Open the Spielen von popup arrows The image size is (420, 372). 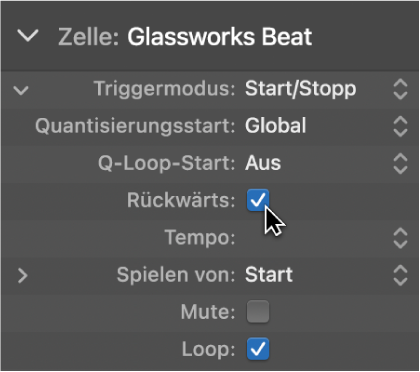click(400, 275)
